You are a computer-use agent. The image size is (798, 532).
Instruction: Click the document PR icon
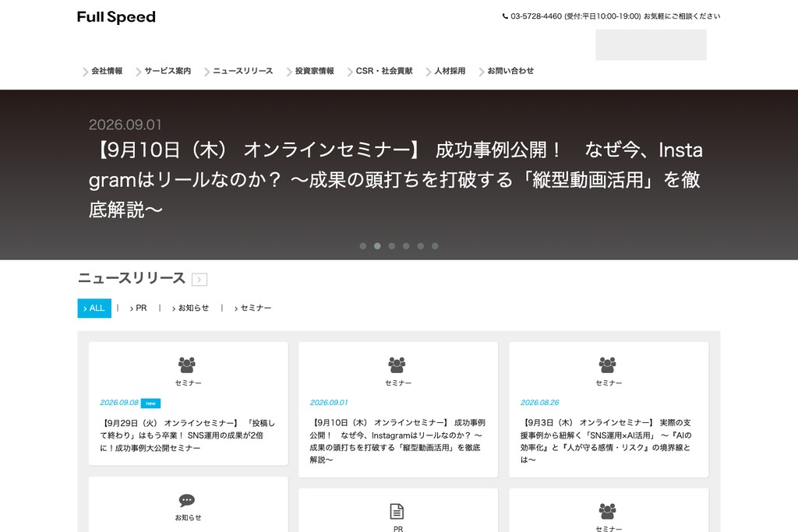[x=397, y=512]
